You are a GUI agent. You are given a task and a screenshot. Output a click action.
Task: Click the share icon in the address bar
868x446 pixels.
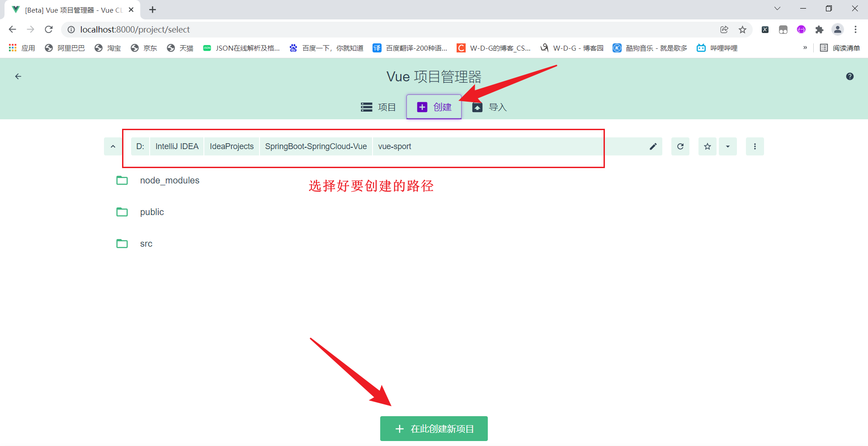click(x=724, y=29)
